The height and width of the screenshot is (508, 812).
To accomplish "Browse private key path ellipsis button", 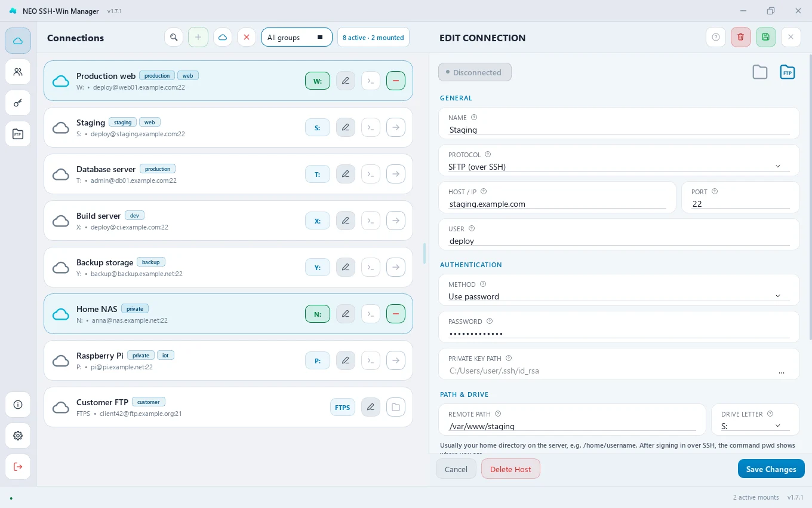I will (782, 371).
